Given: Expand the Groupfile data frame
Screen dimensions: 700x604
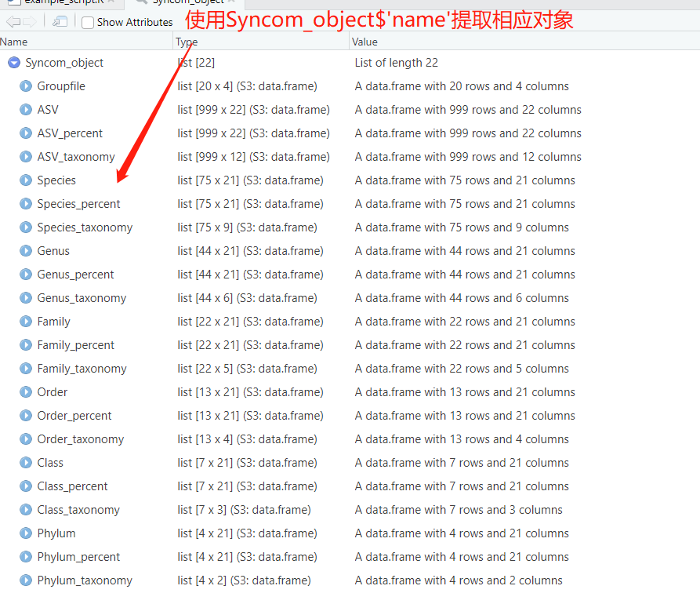Looking at the screenshot, I should point(26,86).
